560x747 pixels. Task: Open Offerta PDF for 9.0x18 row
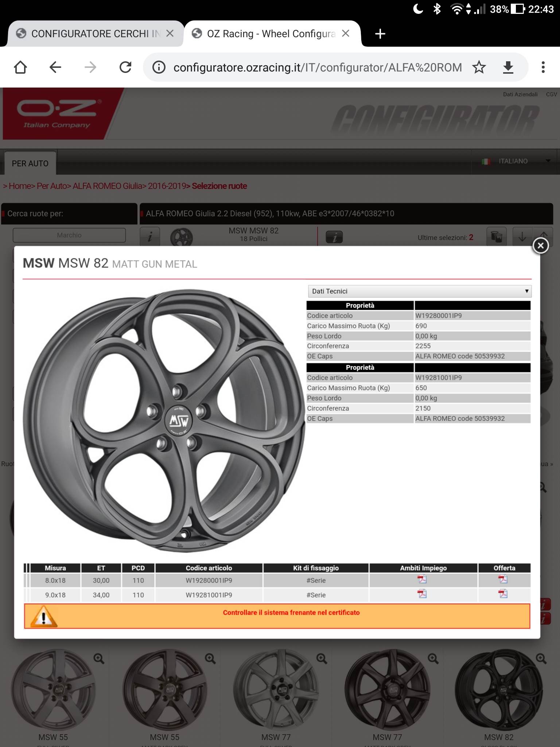[503, 594]
